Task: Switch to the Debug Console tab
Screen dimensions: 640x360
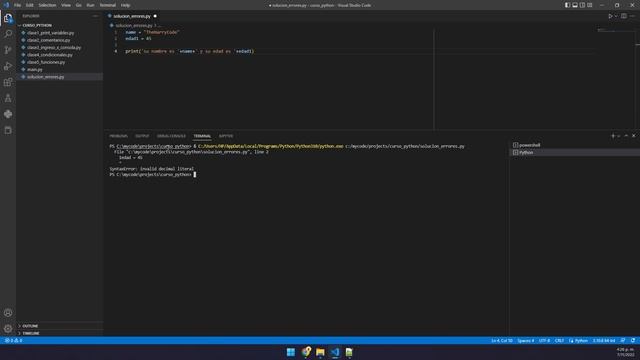Action: pos(171,136)
